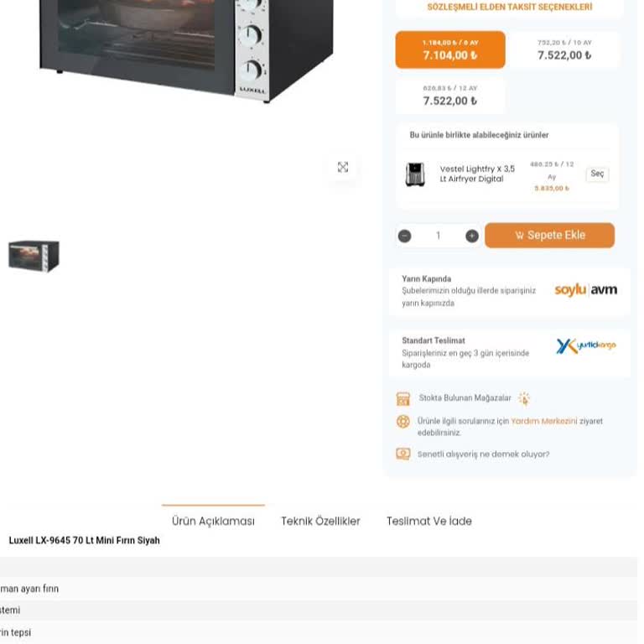
Task: Open the Yardım Merkezini link
Action: [x=543, y=421]
